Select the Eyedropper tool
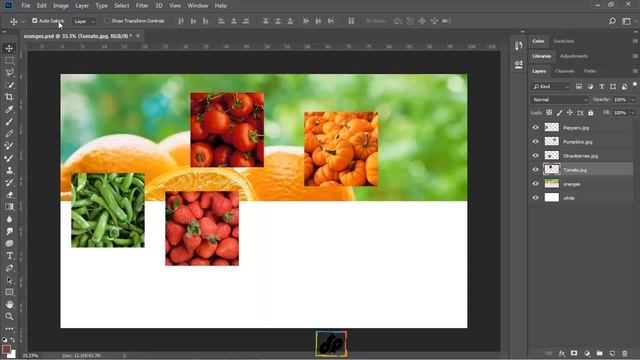 tap(9, 109)
